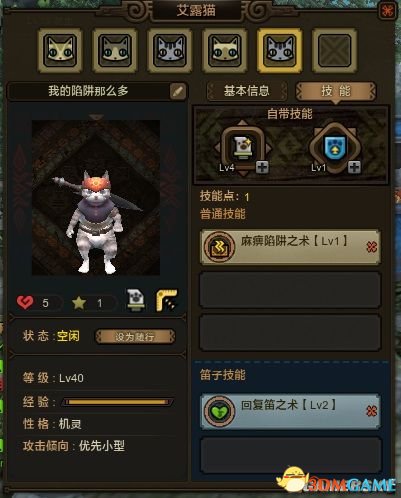Image resolution: width=401 pixels, height=498 pixels.
Task: Select the first cream-colored cat portrait
Action: (x=60, y=51)
